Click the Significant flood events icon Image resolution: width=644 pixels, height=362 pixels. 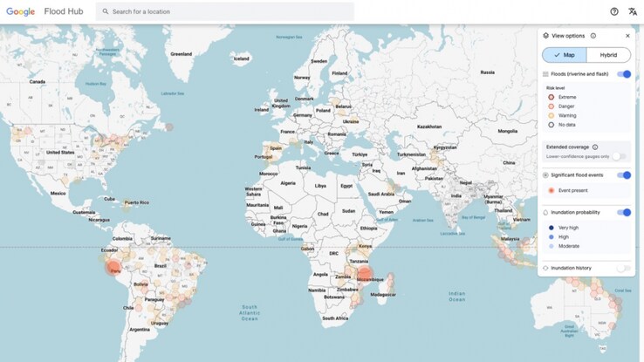(x=546, y=175)
